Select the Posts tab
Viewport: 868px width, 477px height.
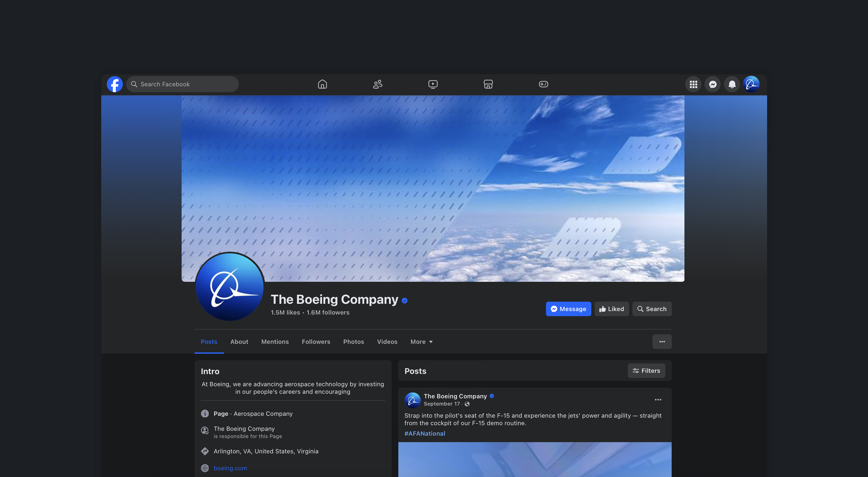(x=209, y=341)
